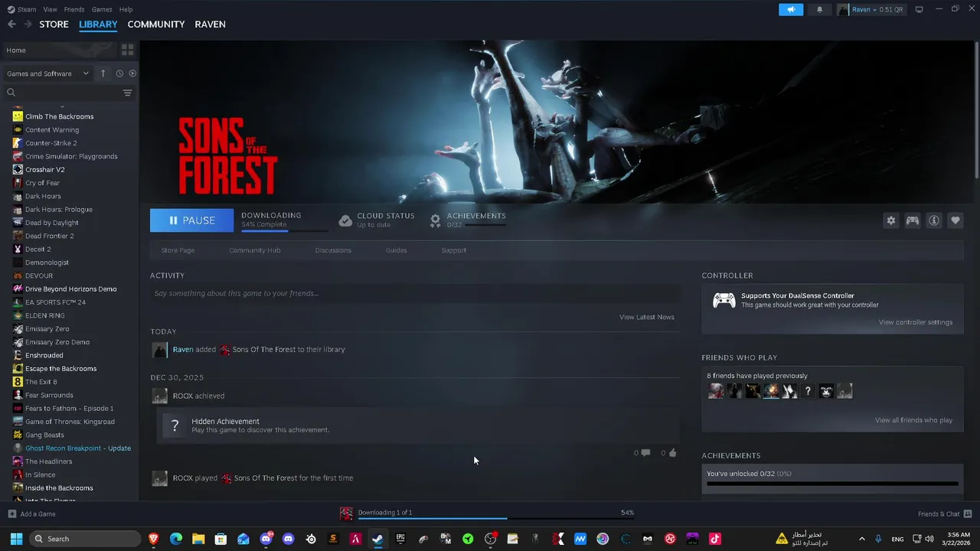980x551 pixels.
Task: Click the Home library button
Action: coord(59,50)
